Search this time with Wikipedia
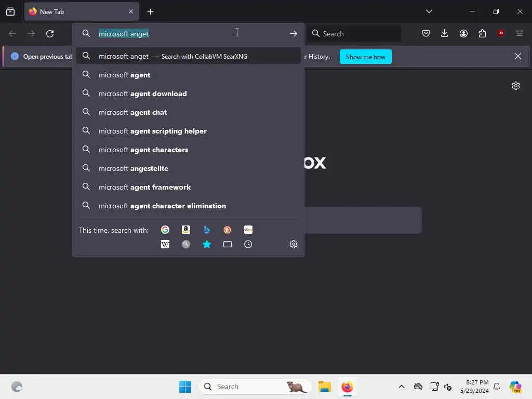The image size is (532, 399). point(165,244)
